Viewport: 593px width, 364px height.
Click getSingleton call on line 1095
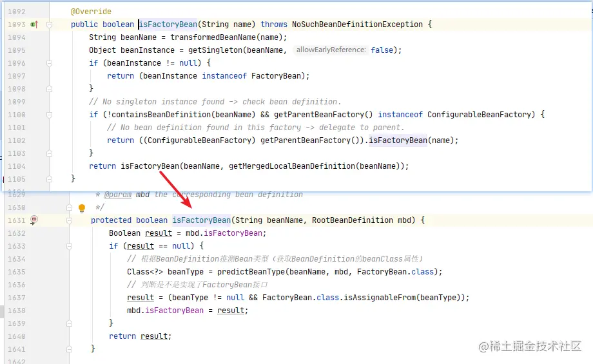click(x=215, y=50)
